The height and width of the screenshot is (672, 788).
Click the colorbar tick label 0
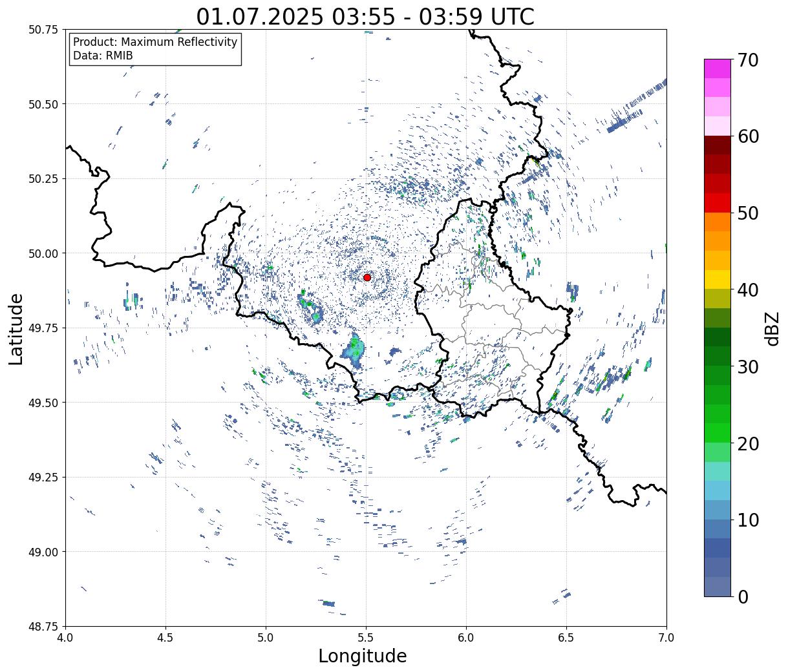743,596
